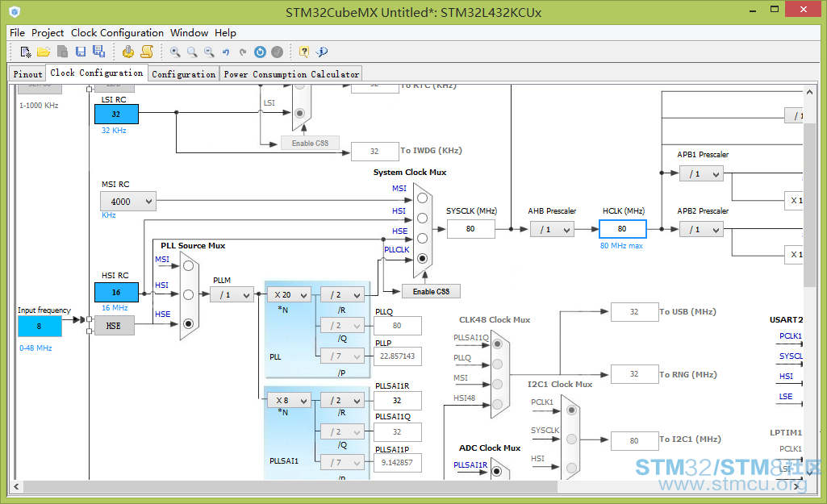
Task: Select SYSCLK in I2C1 Clock Mux
Action: pos(571,439)
